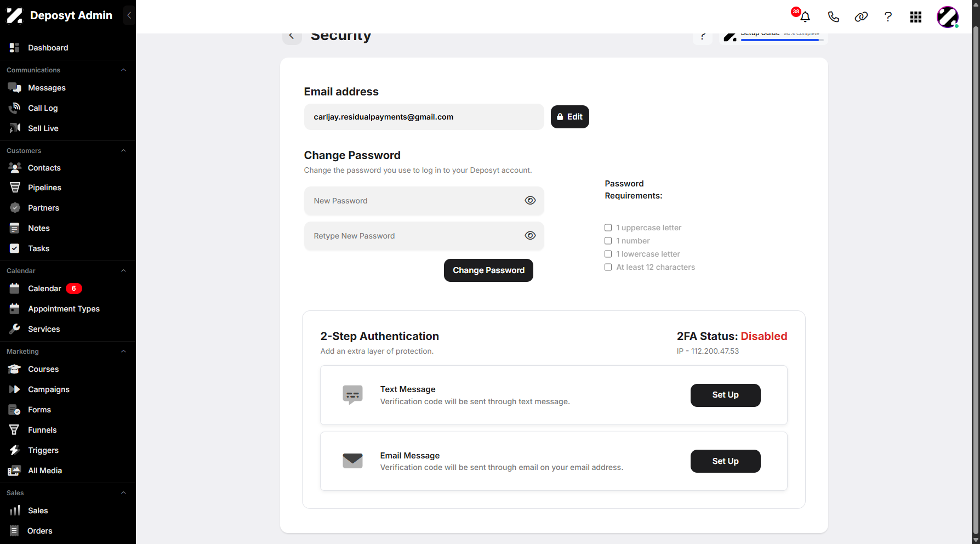Check the At least 12 characters box
980x544 pixels.
[x=608, y=267]
